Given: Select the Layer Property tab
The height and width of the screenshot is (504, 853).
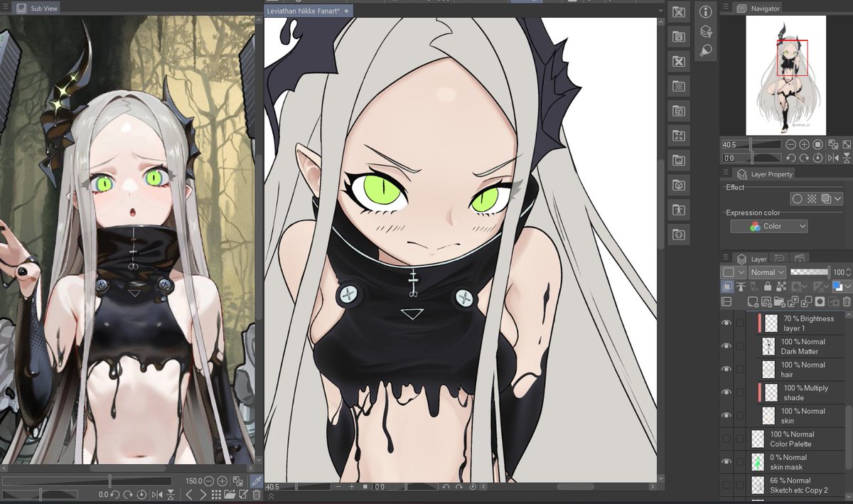Looking at the screenshot, I should point(764,173).
